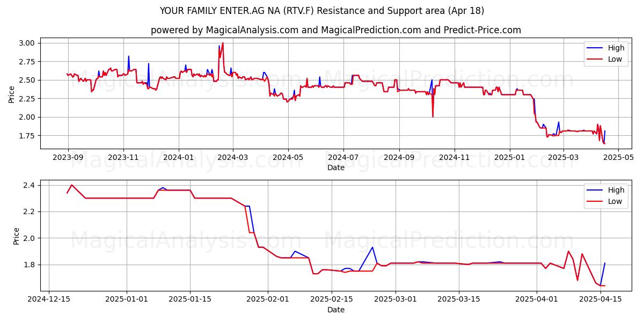Screen dimensions: 644x322
Task: Click the '2025-05' date tick label
Action: (617, 158)
